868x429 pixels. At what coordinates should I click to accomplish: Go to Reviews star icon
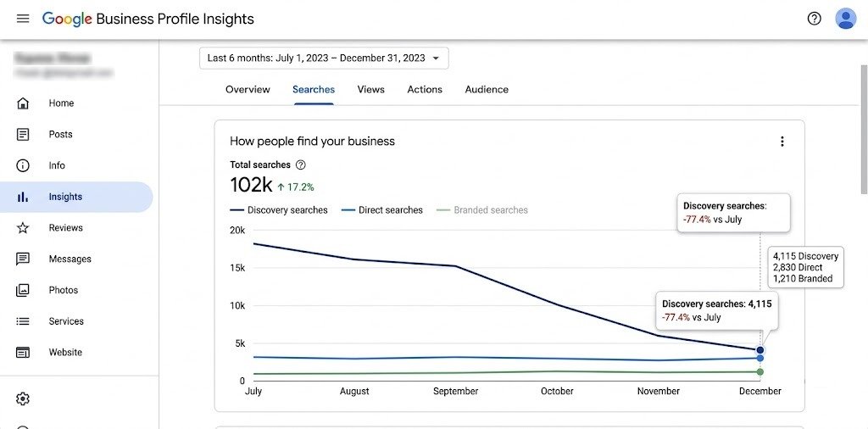[23, 227]
